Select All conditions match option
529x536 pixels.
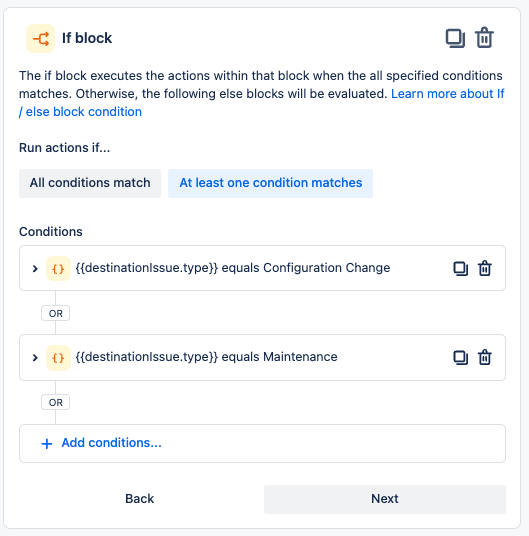[90, 183]
